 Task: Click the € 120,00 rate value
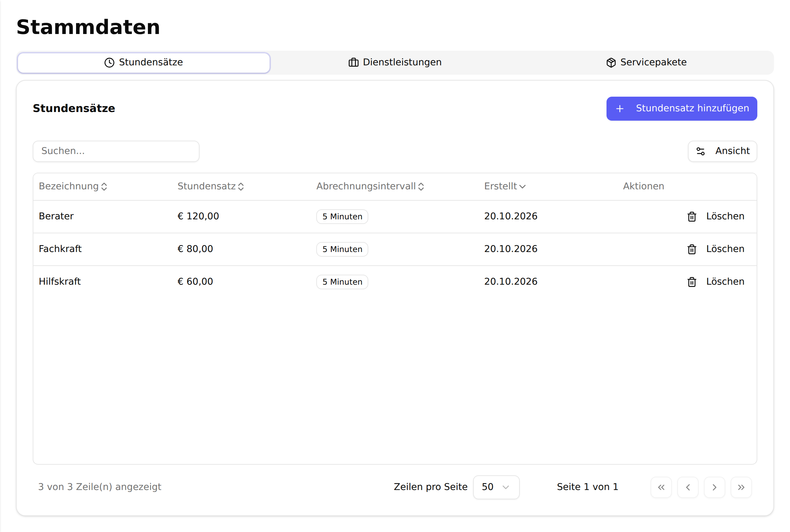tap(198, 216)
